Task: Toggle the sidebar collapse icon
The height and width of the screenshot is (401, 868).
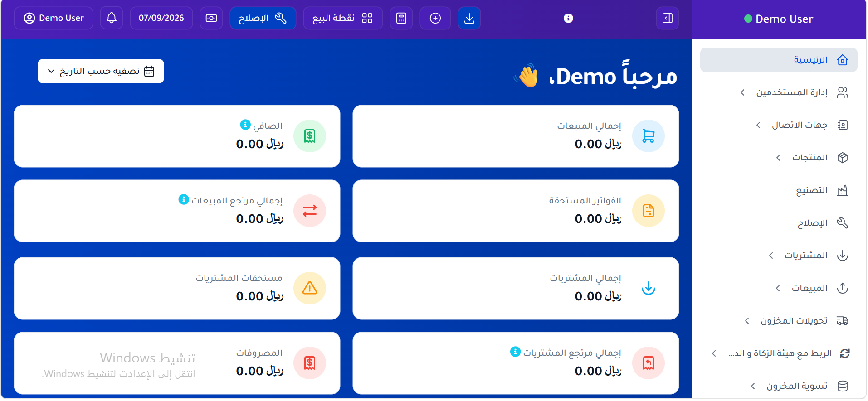Action: pos(668,18)
